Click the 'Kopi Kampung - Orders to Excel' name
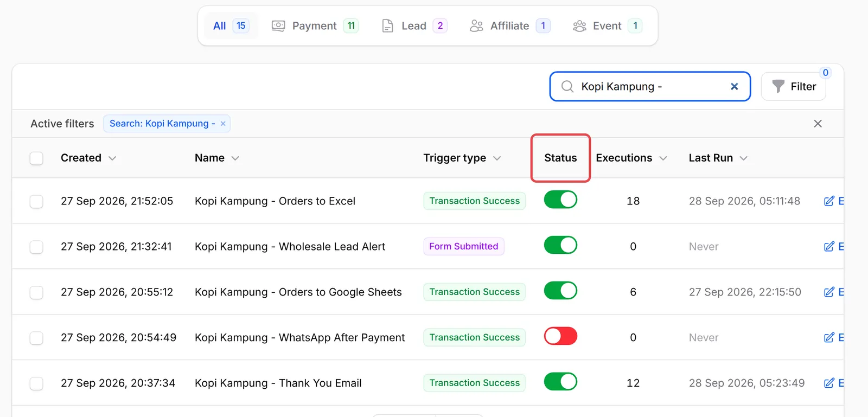This screenshot has width=868, height=417. click(275, 201)
